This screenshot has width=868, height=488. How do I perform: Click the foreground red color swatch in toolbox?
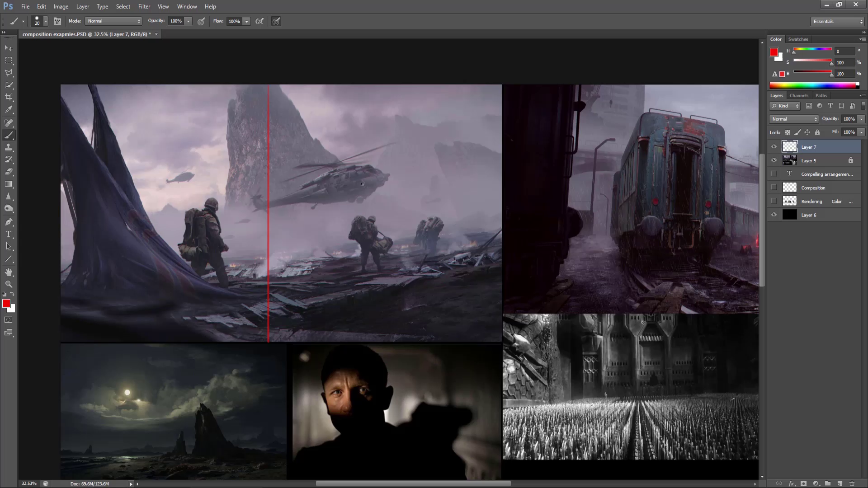pos(6,304)
